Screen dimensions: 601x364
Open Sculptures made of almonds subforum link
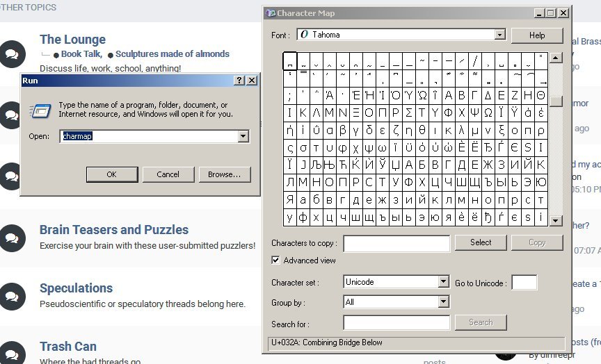(173, 54)
